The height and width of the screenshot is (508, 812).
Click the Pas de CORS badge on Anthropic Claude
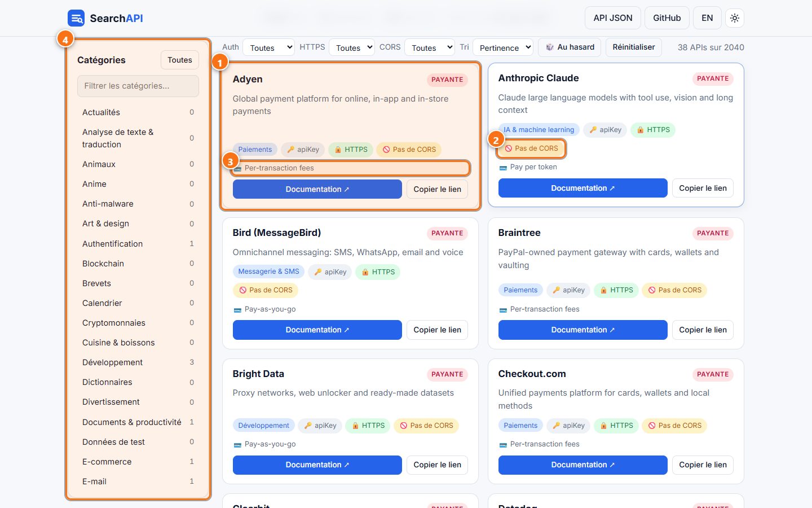coord(531,148)
